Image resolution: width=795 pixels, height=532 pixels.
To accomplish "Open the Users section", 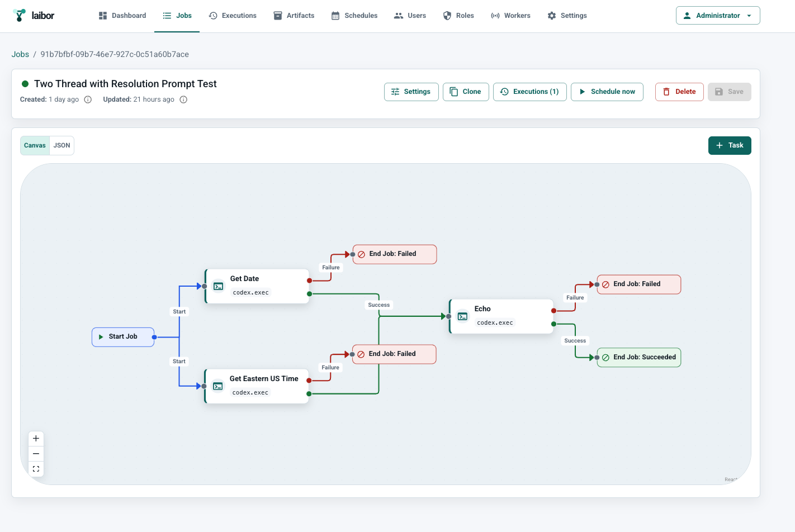I will click(410, 16).
